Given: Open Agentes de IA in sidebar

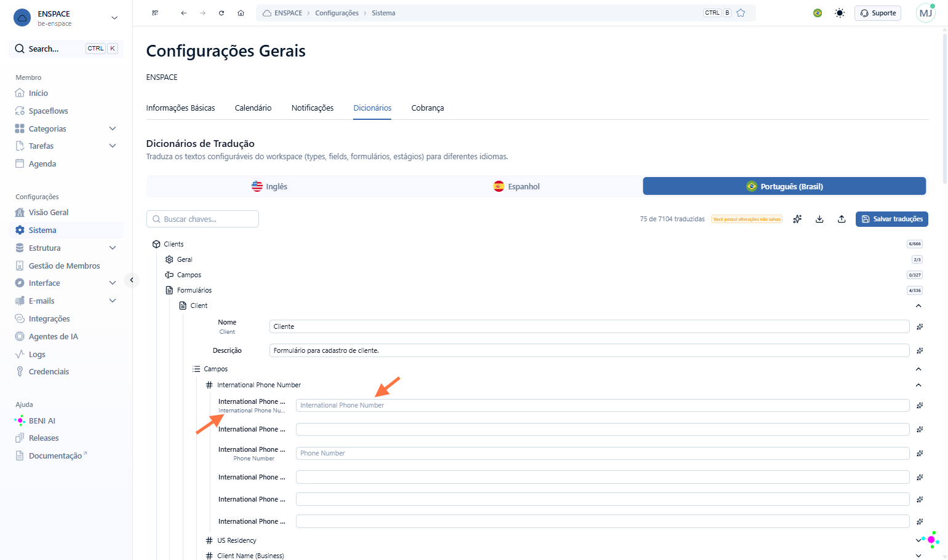Looking at the screenshot, I should tap(54, 336).
